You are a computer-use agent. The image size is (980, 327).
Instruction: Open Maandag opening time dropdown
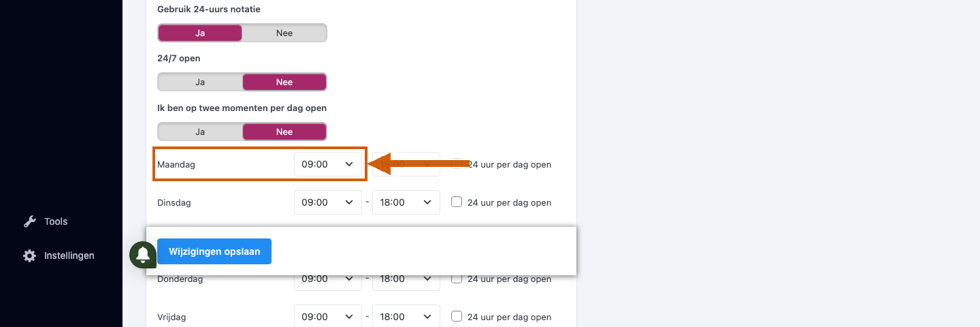coord(328,164)
